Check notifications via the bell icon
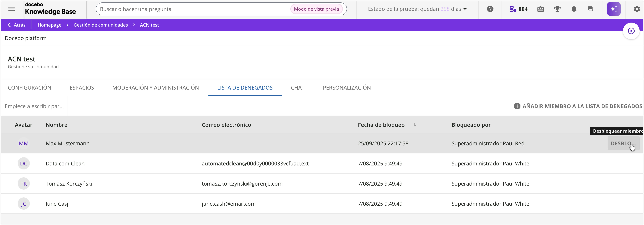The height and width of the screenshot is (225, 644). [574, 9]
